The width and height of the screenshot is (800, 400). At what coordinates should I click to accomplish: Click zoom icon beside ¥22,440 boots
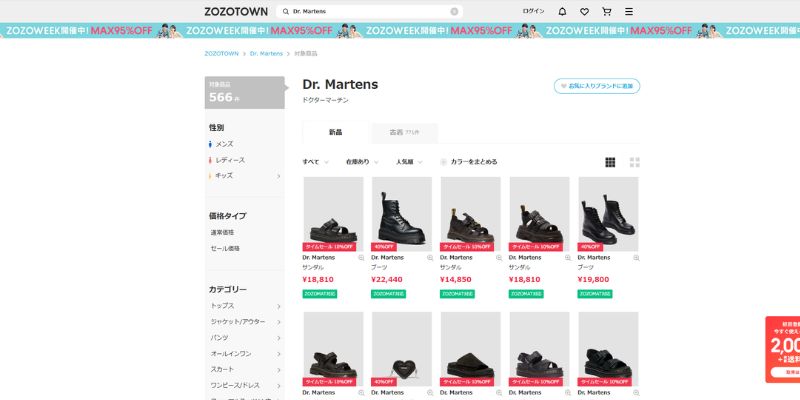(x=430, y=258)
